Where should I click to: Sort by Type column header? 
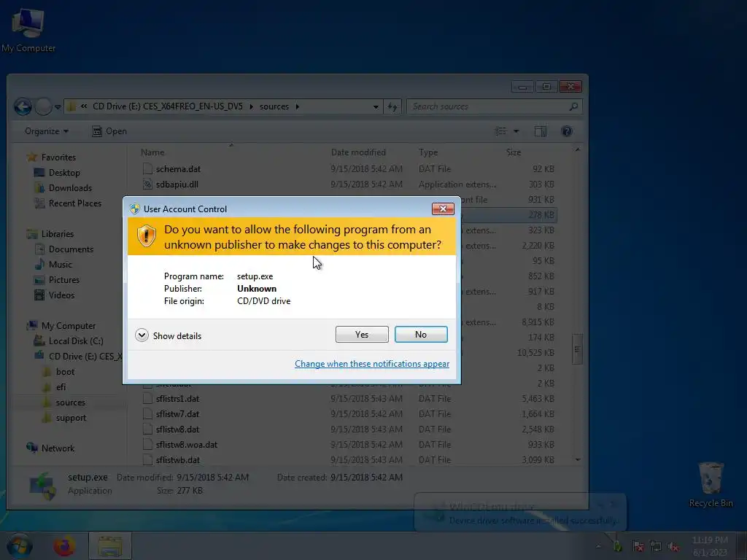coord(427,152)
